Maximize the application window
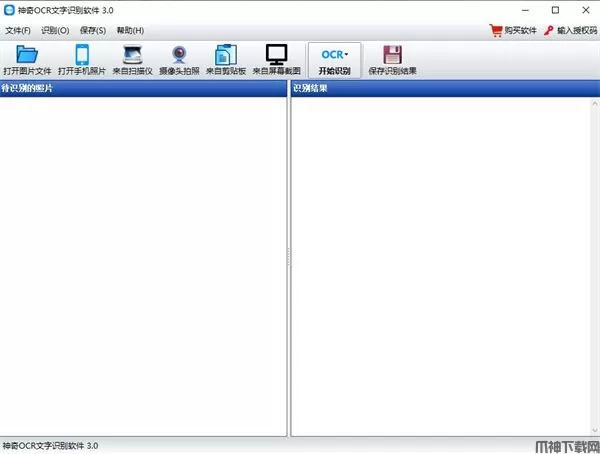Screen dimensions: 600x454 pos(555,10)
